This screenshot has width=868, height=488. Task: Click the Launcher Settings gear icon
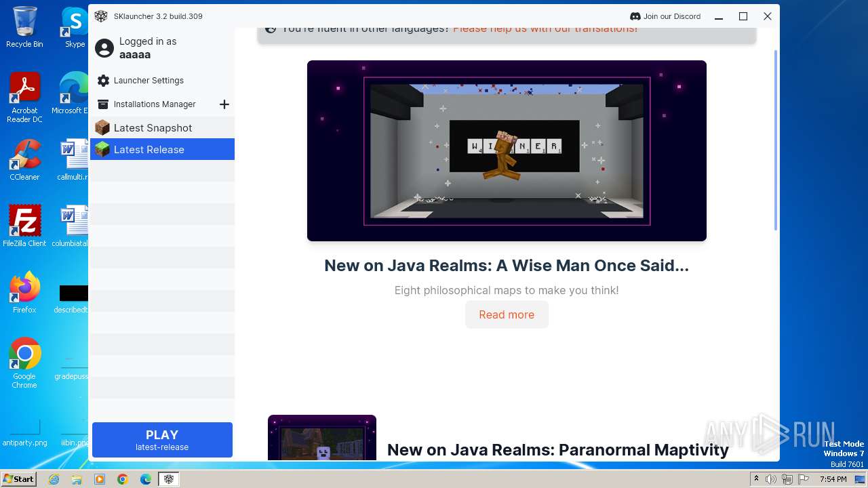click(x=103, y=81)
